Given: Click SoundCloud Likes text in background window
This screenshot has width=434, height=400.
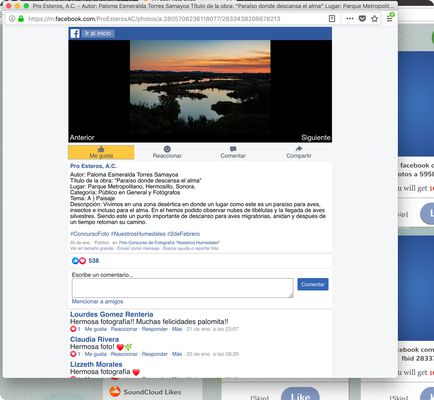Looking at the screenshot, I should 152,392.
